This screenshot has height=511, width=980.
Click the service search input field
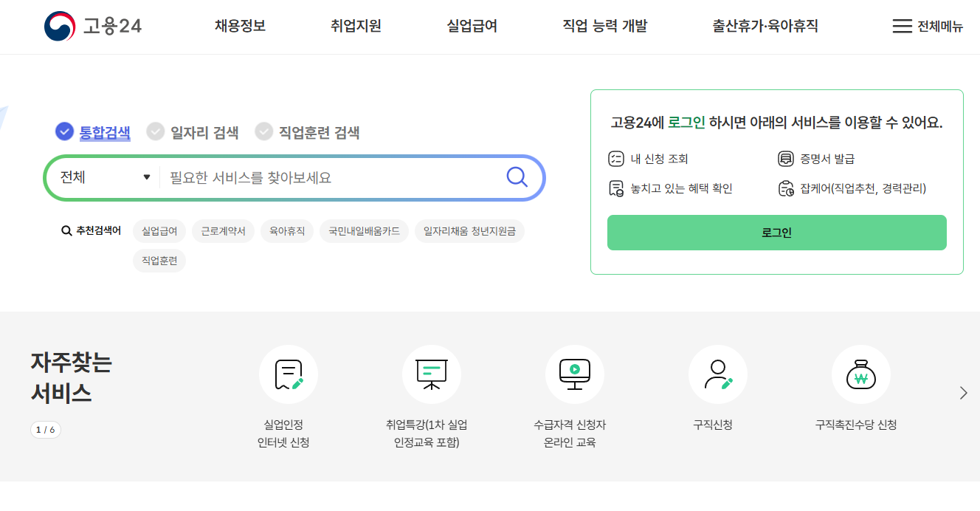317,176
